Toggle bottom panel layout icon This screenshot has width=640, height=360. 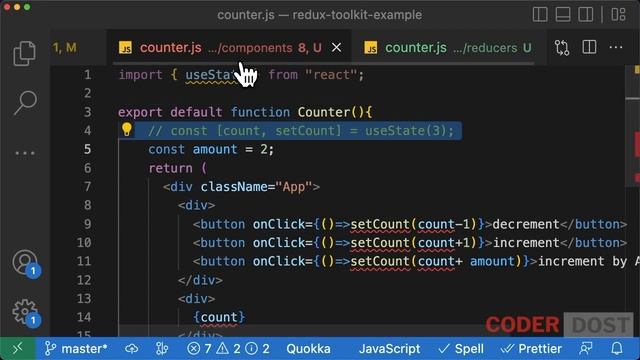coord(563,15)
